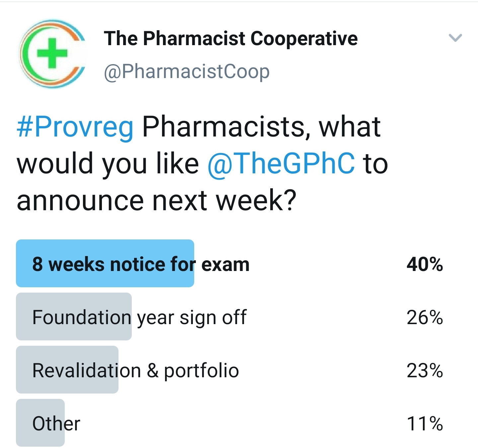Open The Pharmacist Cooperative profile avatar
Screen dimensions: 478x448
[52, 54]
